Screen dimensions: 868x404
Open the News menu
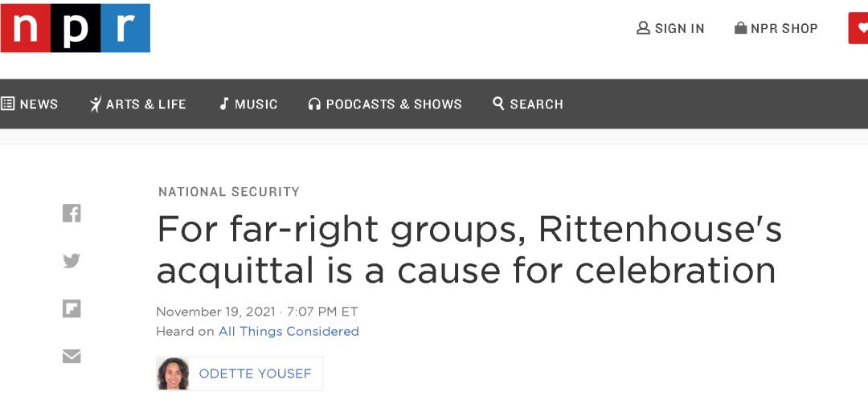tap(31, 104)
